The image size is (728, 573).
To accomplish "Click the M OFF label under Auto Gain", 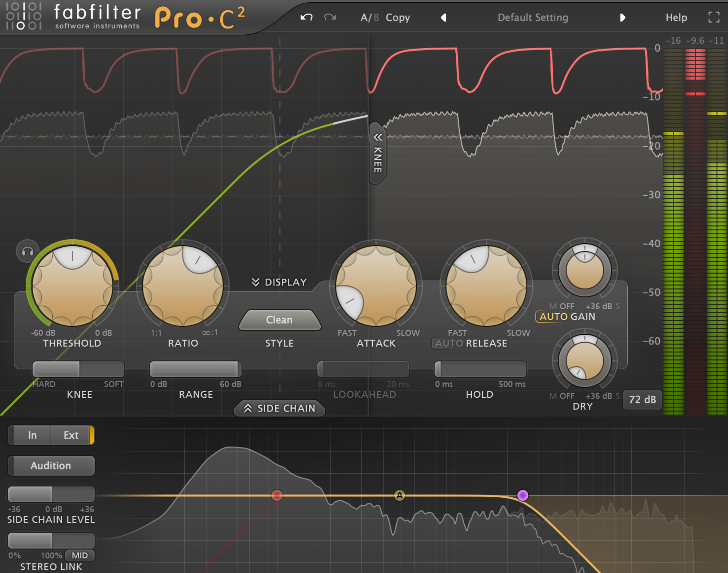I will click(562, 306).
